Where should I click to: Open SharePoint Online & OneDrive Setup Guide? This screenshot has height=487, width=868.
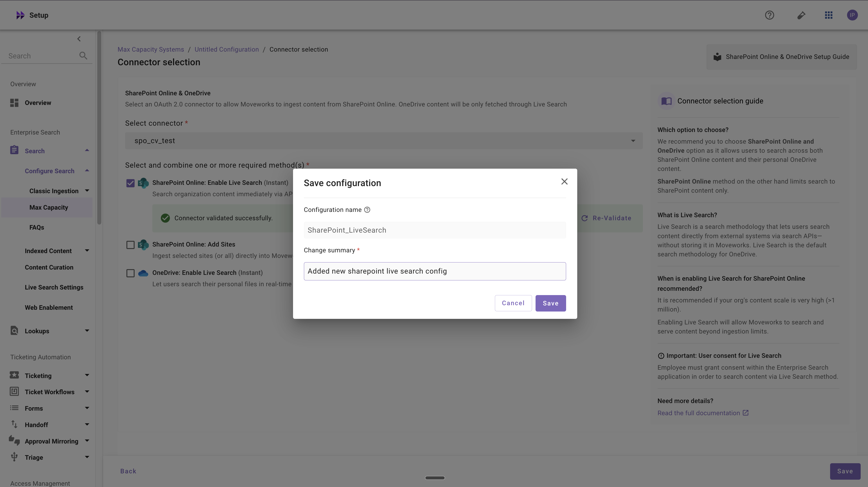(x=781, y=57)
